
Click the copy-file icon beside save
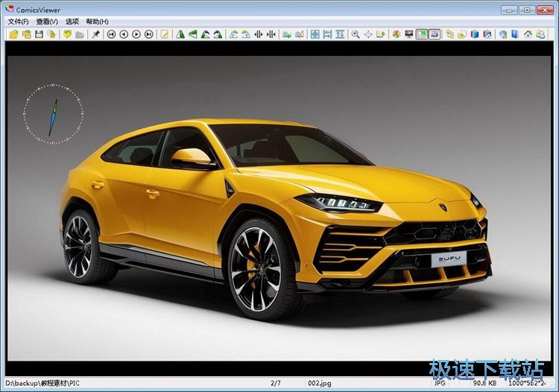click(x=51, y=34)
